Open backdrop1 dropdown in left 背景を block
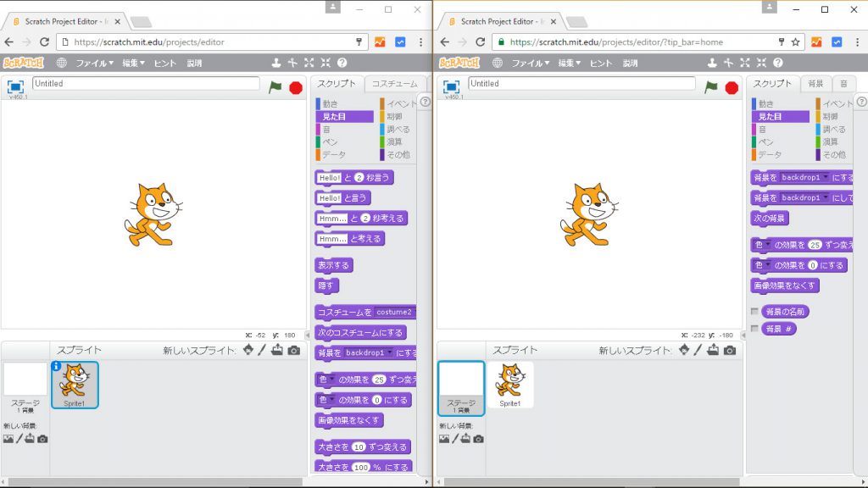Viewport: 868px width, 488px height. 369,352
